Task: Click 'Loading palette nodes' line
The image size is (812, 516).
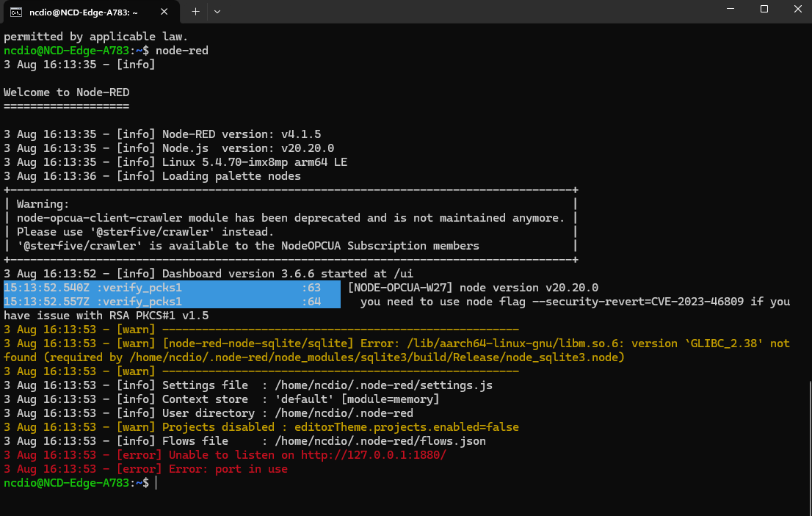Action: [152, 176]
